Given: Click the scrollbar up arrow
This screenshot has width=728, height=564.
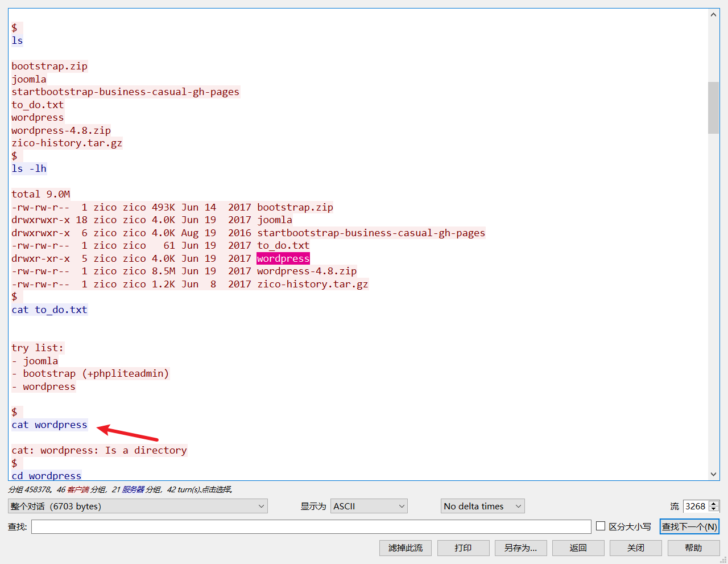Looking at the screenshot, I should tap(713, 15).
